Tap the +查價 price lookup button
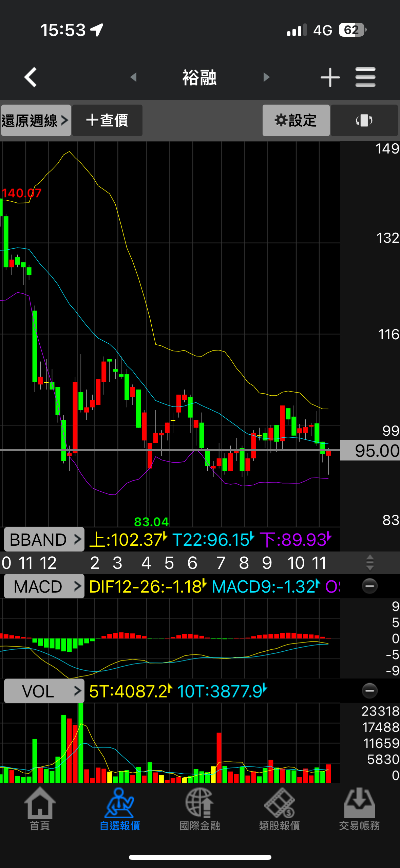 107,120
